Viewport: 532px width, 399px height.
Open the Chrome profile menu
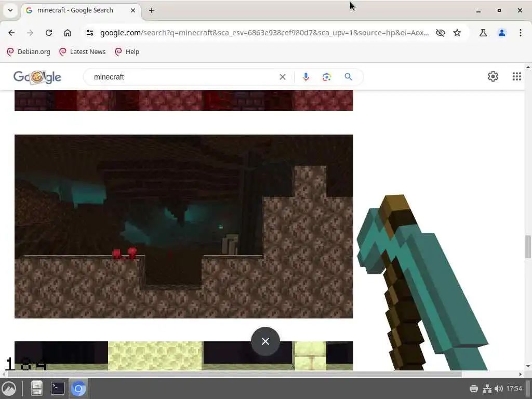pos(502,33)
